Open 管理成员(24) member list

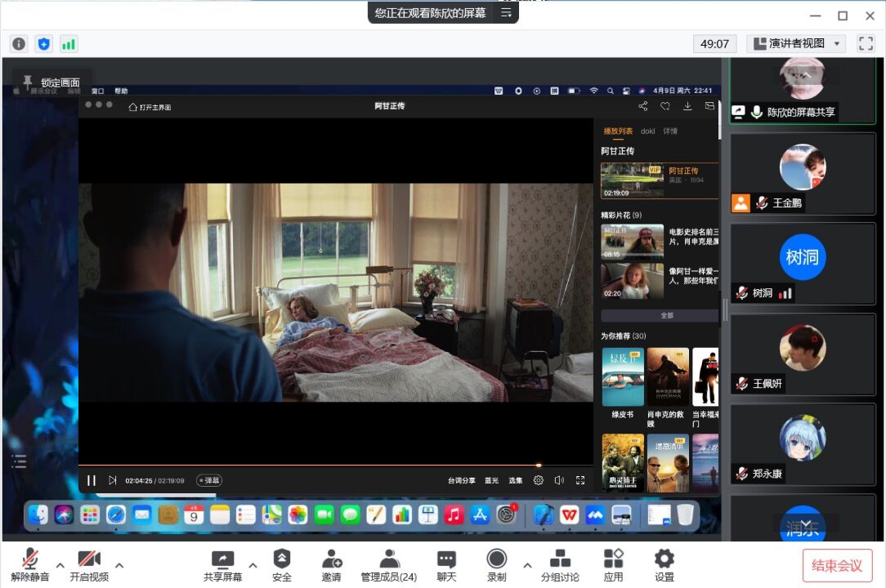coord(389,565)
